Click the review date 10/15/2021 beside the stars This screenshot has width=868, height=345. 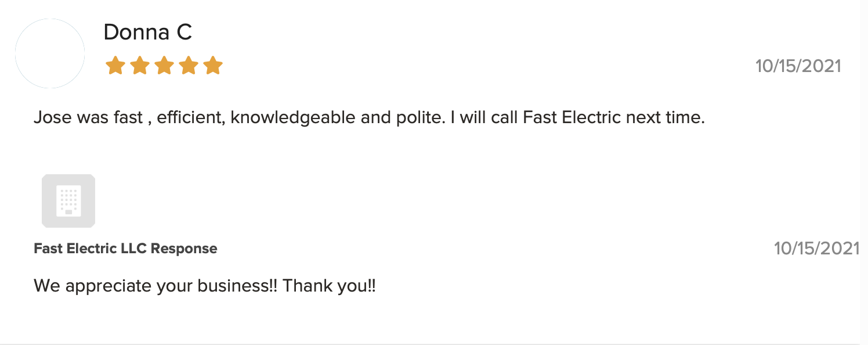coord(798,66)
